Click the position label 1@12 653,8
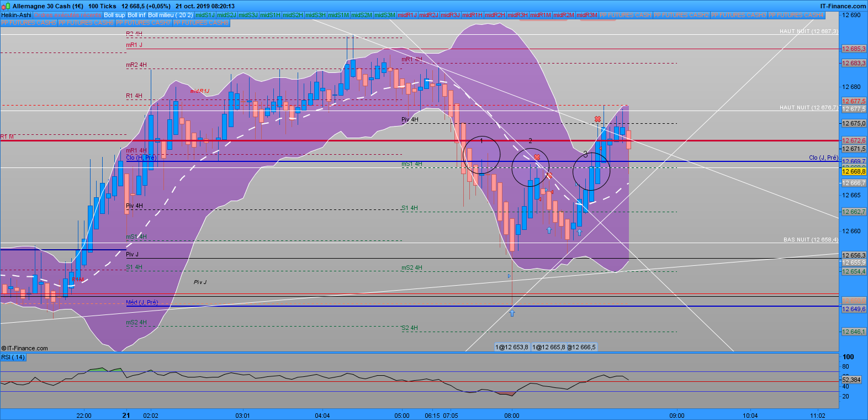Image resolution: width=868 pixels, height=420 pixels. pos(512,347)
